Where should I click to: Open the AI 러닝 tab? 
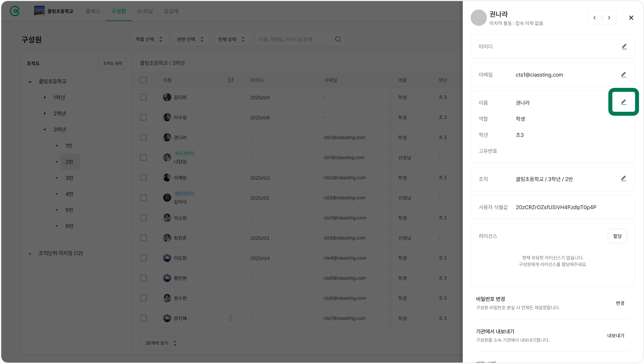tap(145, 11)
